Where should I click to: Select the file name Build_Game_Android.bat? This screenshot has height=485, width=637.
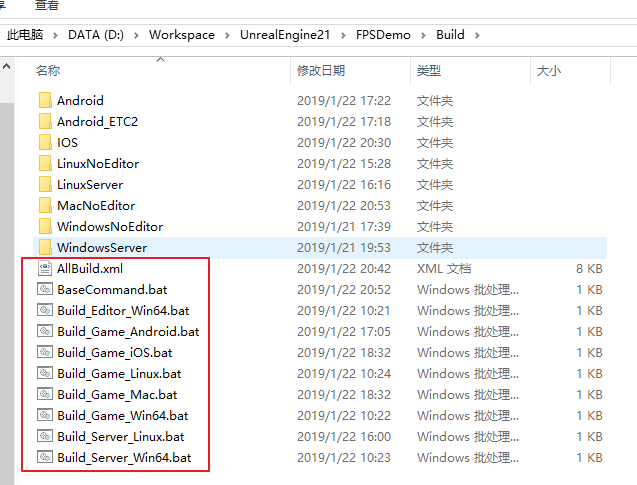pyautogui.click(x=128, y=332)
